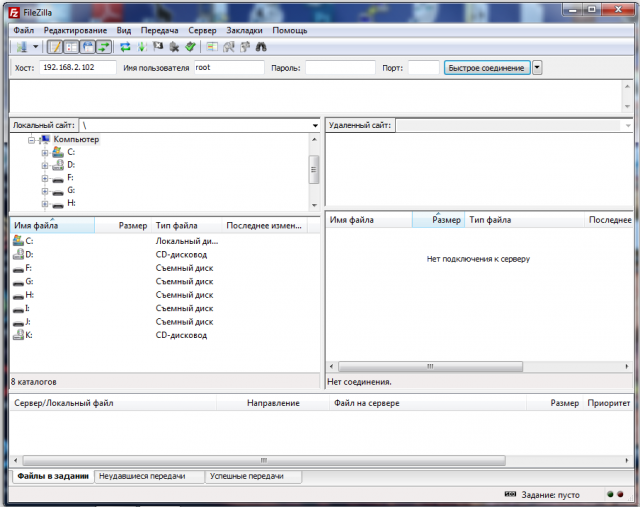Select the K: CD-дисковод row

165,335
